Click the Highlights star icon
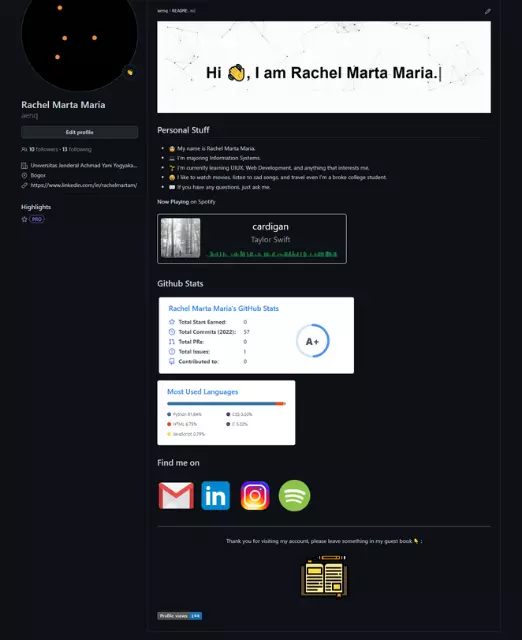The width and height of the screenshot is (522, 640). point(24,219)
